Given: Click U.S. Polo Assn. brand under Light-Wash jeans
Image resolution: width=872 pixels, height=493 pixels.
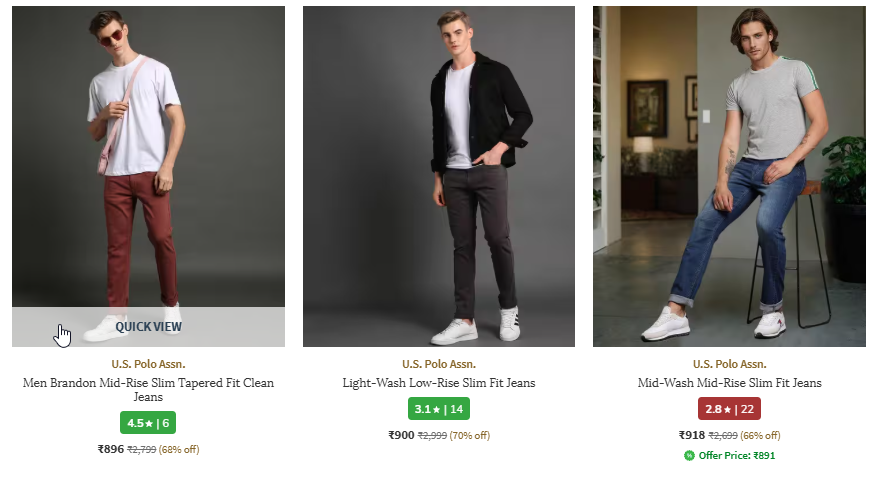Looking at the screenshot, I should tap(438, 364).
